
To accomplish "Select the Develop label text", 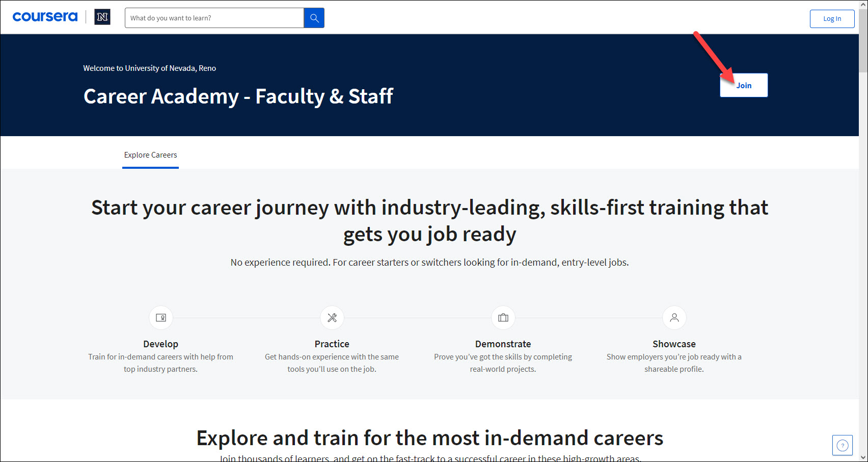I will 160,344.
